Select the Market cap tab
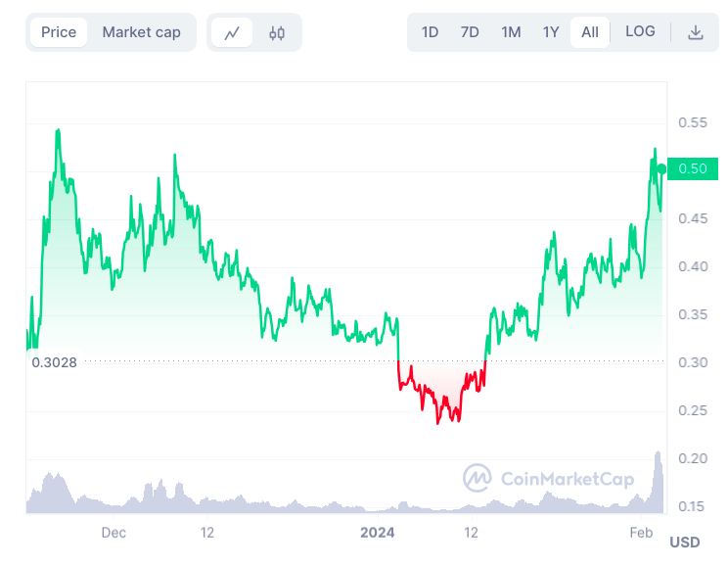 (x=142, y=32)
